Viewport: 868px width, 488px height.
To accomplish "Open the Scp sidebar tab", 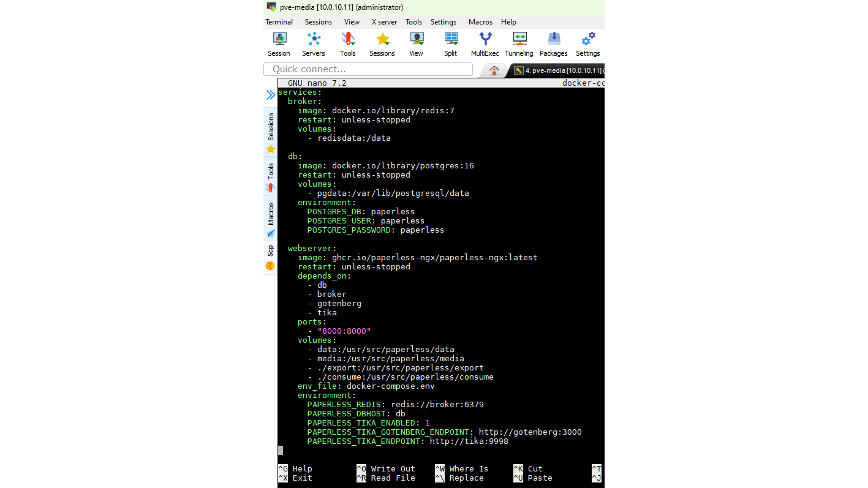I will point(271,258).
